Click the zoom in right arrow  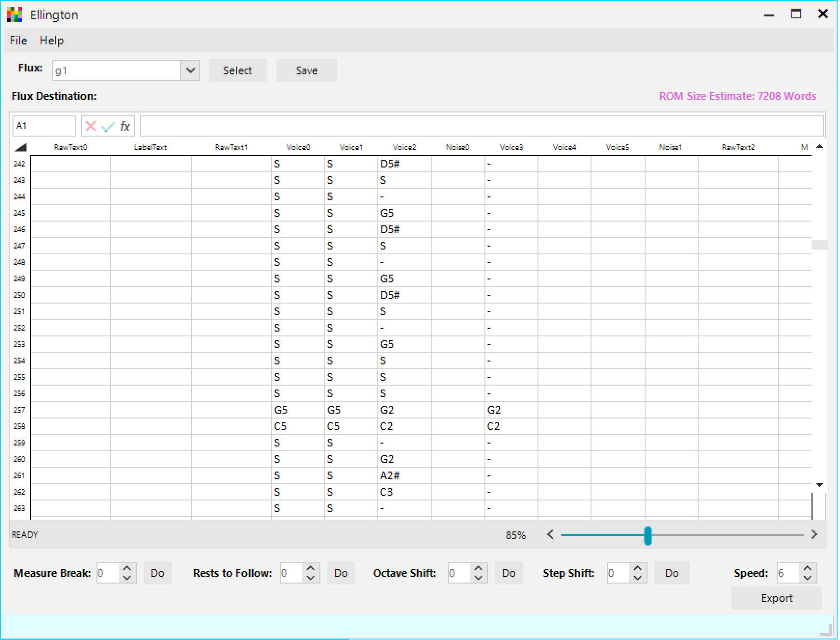click(x=814, y=534)
